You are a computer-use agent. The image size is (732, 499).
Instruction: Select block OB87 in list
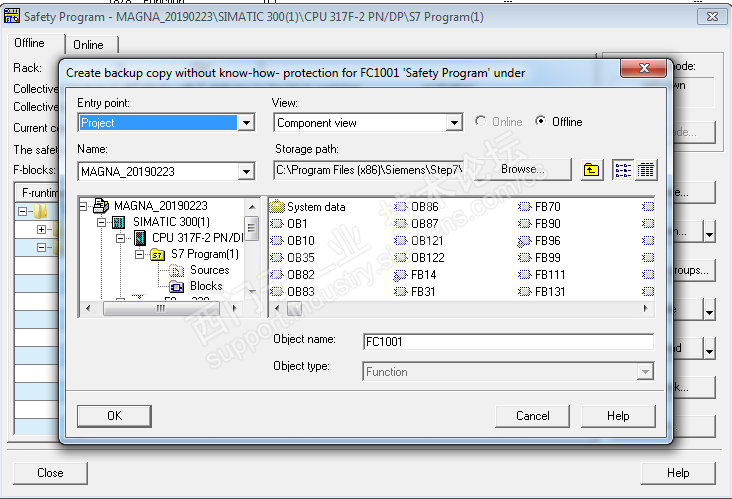(x=416, y=224)
